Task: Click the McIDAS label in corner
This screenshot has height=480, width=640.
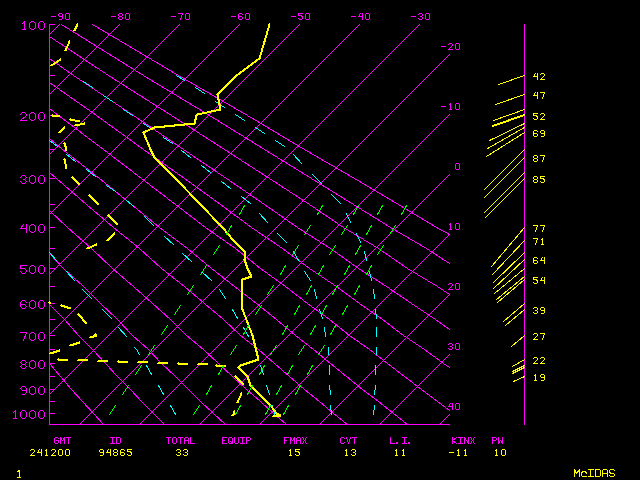Action: (x=593, y=473)
